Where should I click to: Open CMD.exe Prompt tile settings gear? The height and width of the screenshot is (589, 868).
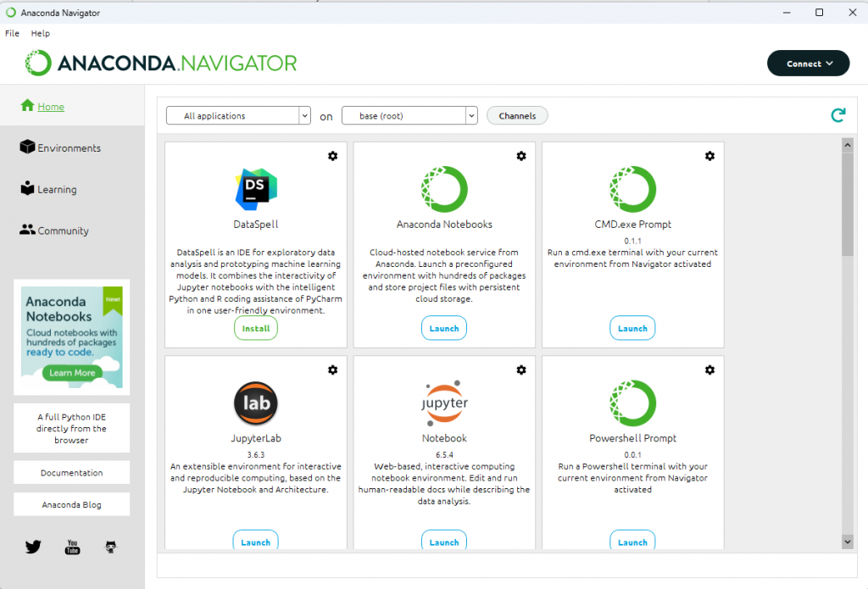point(709,156)
